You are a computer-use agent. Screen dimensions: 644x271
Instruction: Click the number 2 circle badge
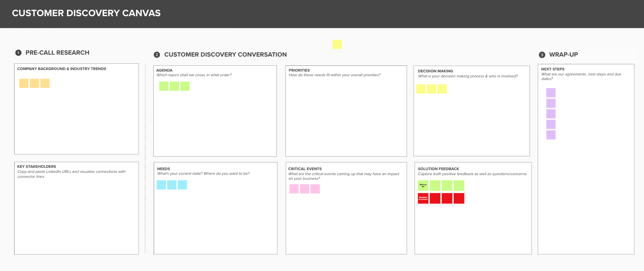pos(157,55)
